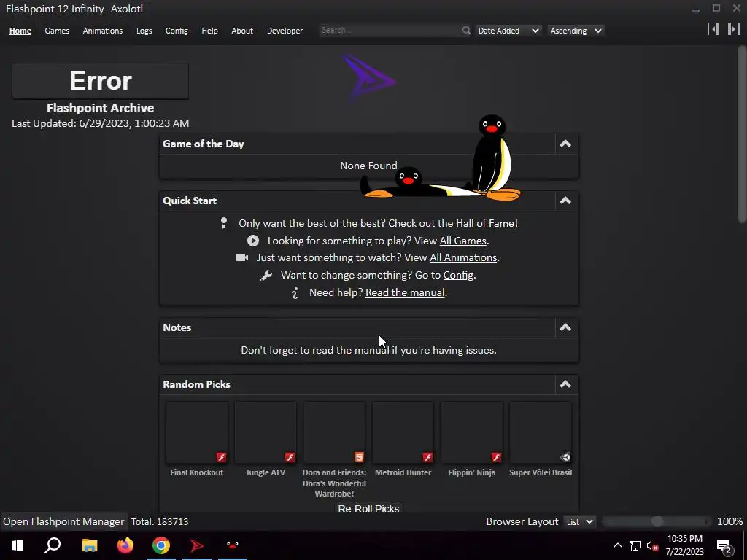Image resolution: width=747 pixels, height=560 pixels.
Task: Open the Super Vôlei Brasil thumbnail
Action: (541, 432)
